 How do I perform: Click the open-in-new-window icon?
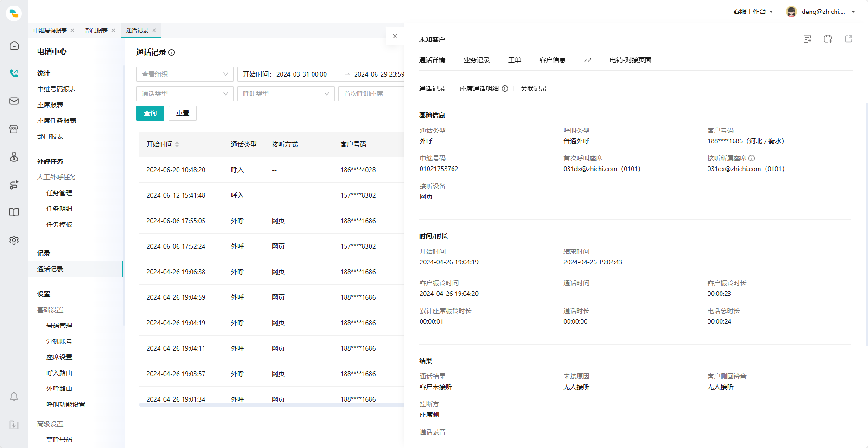point(849,39)
